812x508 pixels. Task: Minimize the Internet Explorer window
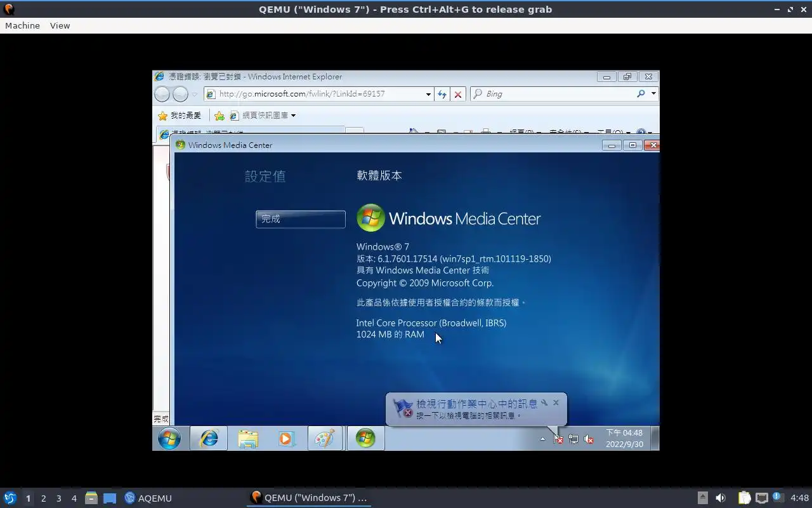click(606, 77)
